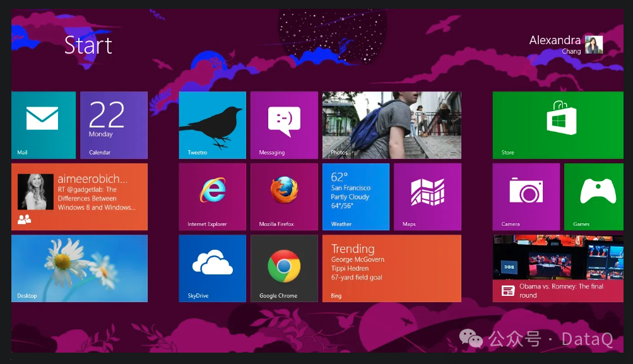Open the People tile with aimeerobich tweet
Viewport: 633px width, 364px height.
click(x=80, y=197)
